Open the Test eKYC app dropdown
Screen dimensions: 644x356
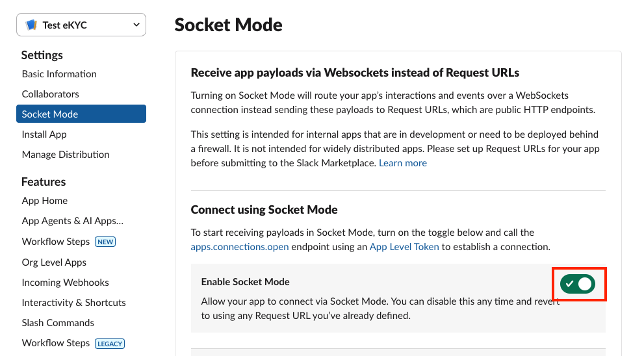coord(136,25)
